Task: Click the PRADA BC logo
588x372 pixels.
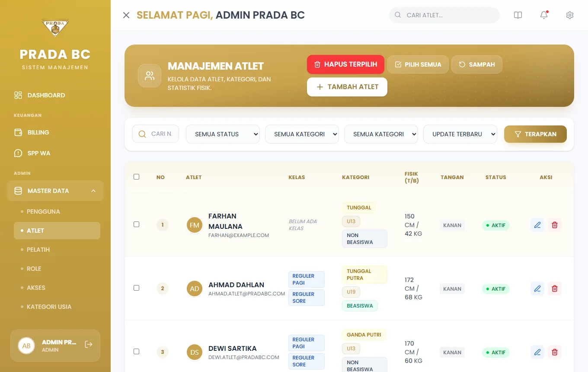Action: coord(55,28)
